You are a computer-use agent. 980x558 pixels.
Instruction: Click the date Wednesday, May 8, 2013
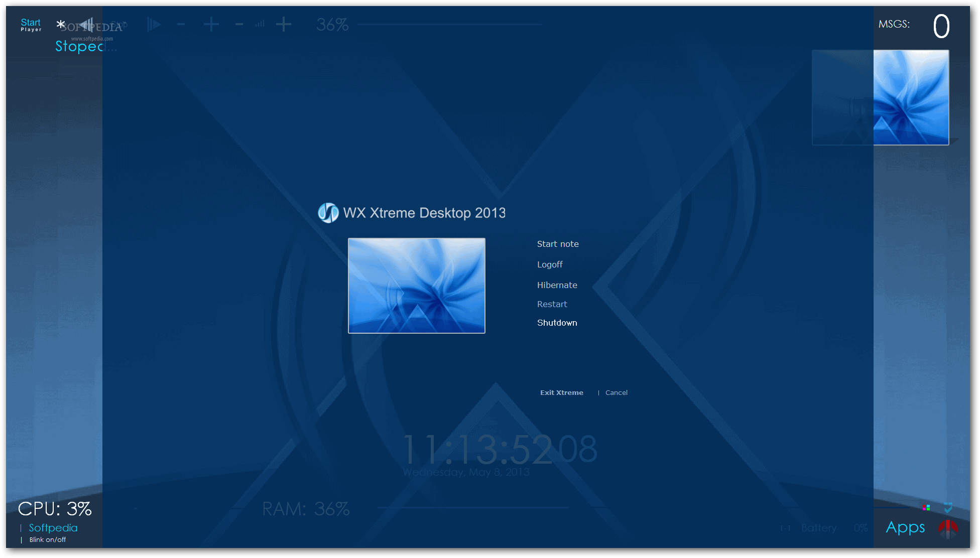pos(466,472)
